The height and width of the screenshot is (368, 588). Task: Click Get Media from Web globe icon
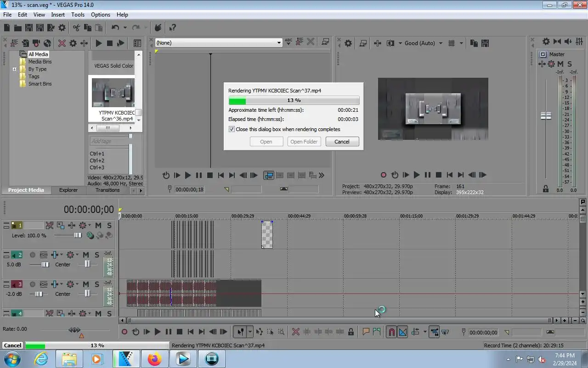click(x=47, y=43)
